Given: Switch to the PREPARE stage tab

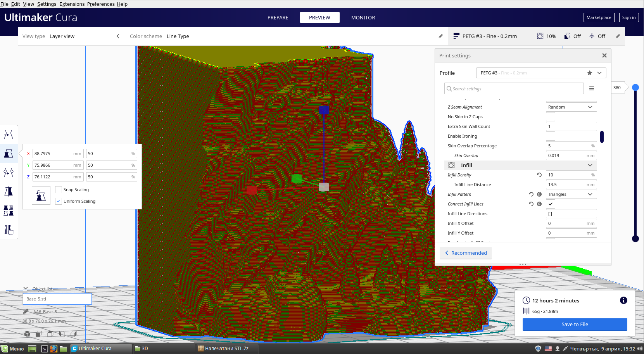Looking at the screenshot, I should (x=278, y=17).
